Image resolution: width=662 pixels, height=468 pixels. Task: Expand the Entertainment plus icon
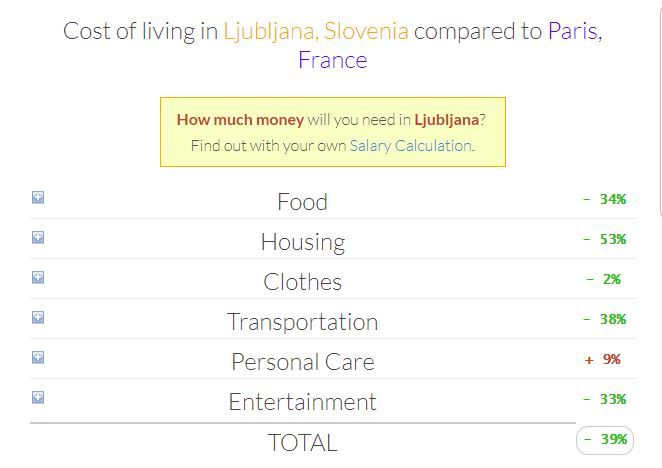point(38,397)
